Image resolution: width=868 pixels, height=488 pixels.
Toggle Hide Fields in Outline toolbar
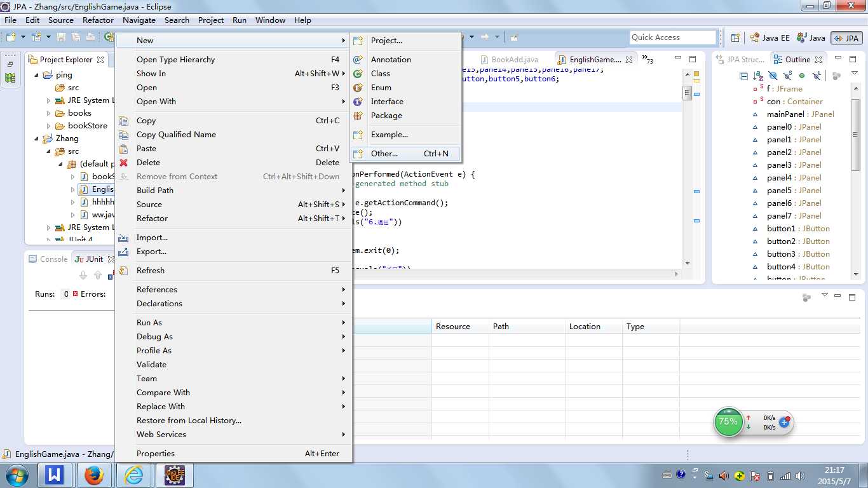pos(773,76)
